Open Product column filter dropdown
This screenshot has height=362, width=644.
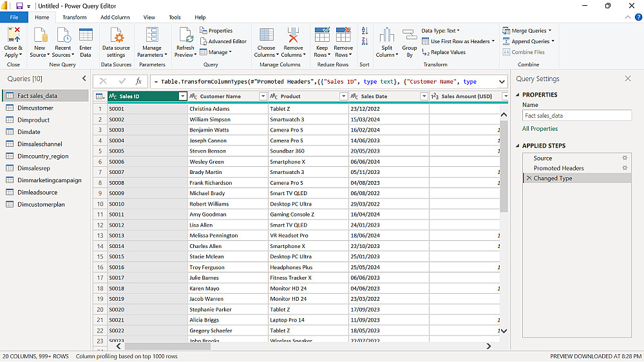pyautogui.click(x=343, y=97)
